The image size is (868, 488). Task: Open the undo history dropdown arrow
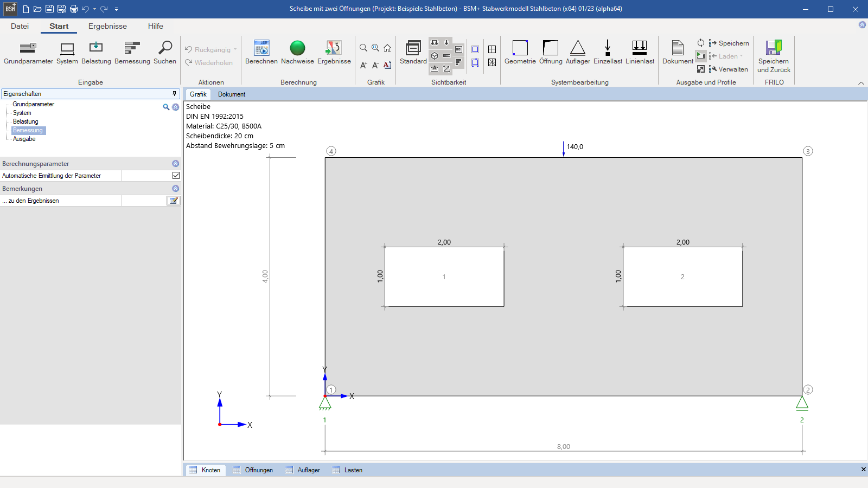(x=94, y=9)
